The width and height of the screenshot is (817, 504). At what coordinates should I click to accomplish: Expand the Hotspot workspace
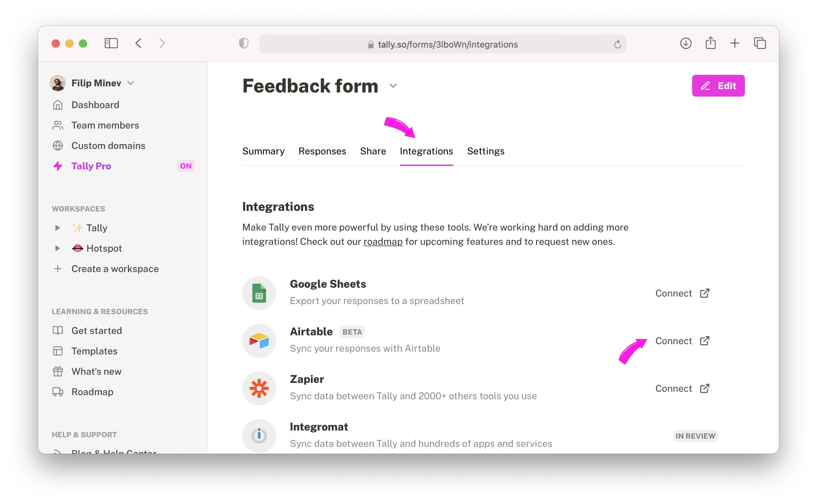click(57, 248)
